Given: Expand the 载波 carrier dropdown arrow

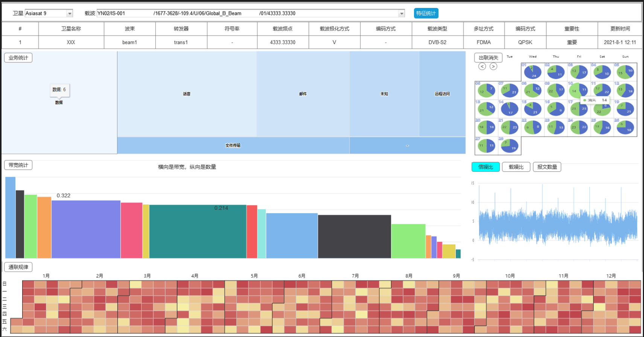Looking at the screenshot, I should click(402, 14).
